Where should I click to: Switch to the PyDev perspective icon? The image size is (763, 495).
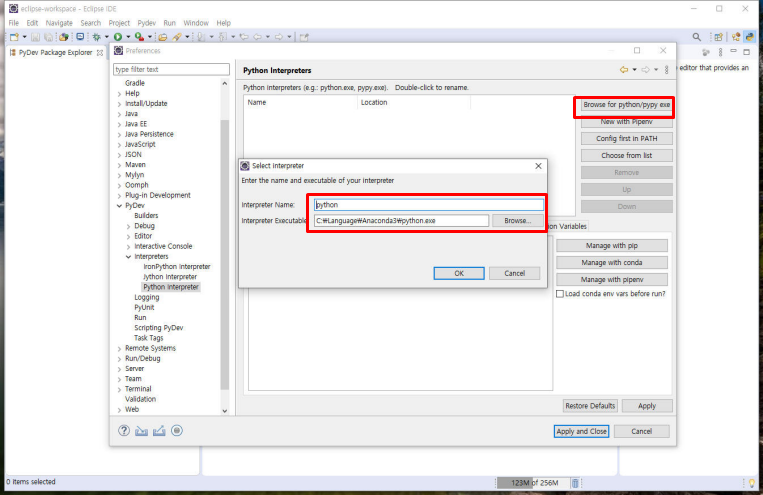click(750, 37)
